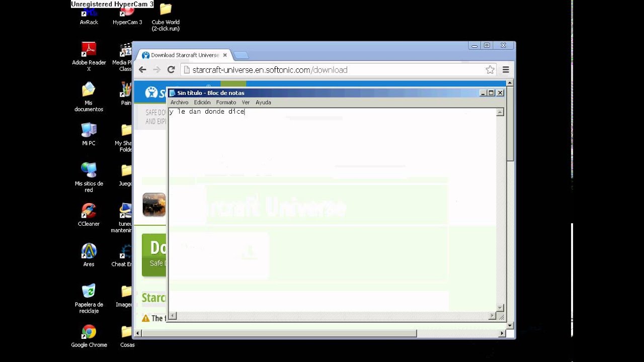This screenshot has width=644, height=362.
Task: Open a new Chrome tab
Action: pos(240,55)
